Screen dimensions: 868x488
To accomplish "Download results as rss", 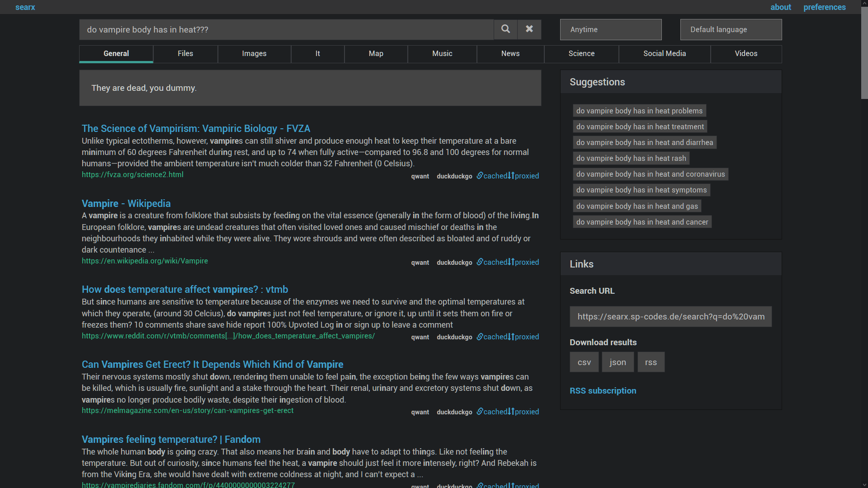I will click(651, 362).
